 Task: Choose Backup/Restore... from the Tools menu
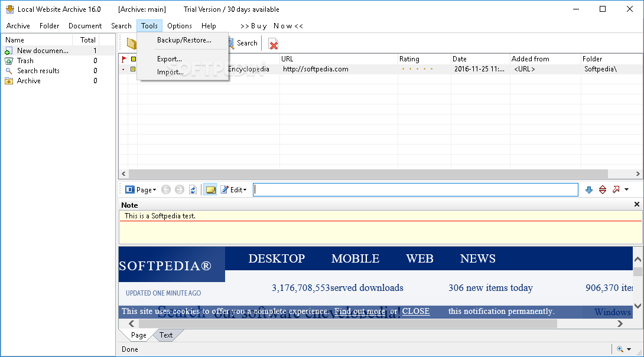click(x=184, y=40)
